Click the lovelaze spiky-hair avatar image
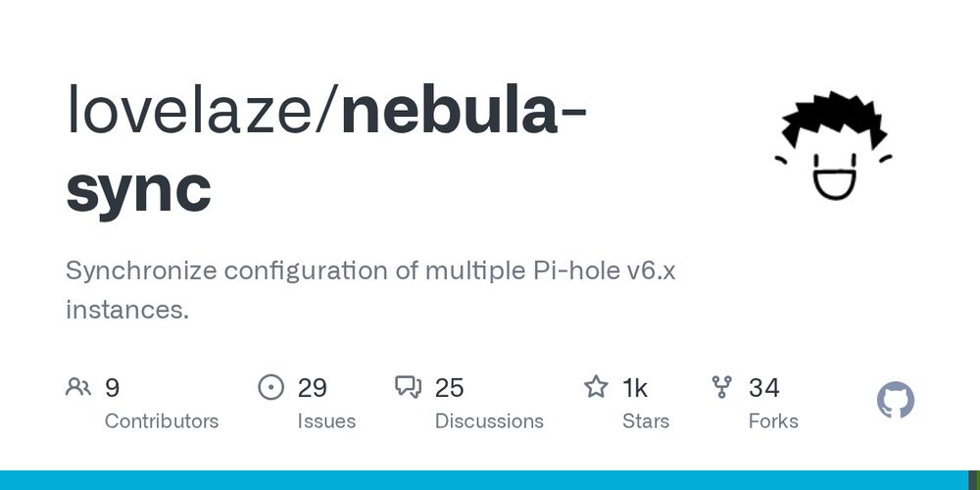The image size is (980, 490). point(834,145)
